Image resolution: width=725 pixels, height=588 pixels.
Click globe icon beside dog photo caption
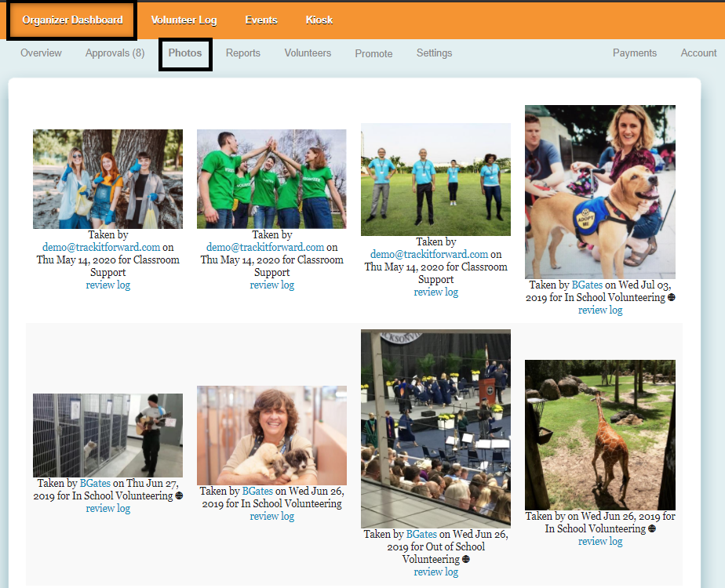(x=671, y=298)
